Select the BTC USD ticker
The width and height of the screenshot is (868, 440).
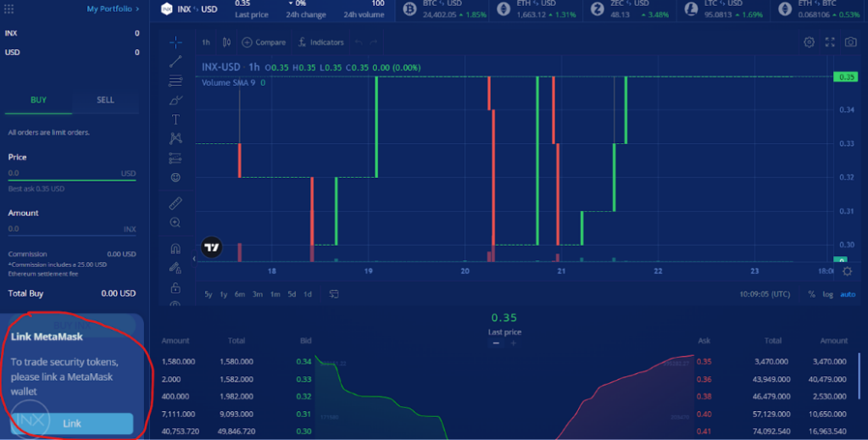444,9
